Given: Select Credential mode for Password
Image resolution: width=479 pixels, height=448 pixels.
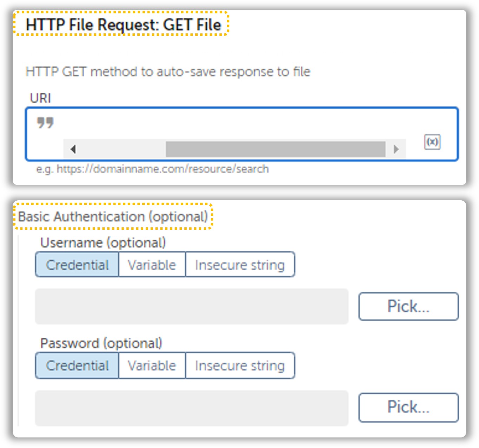Looking at the screenshot, I should coord(77,365).
